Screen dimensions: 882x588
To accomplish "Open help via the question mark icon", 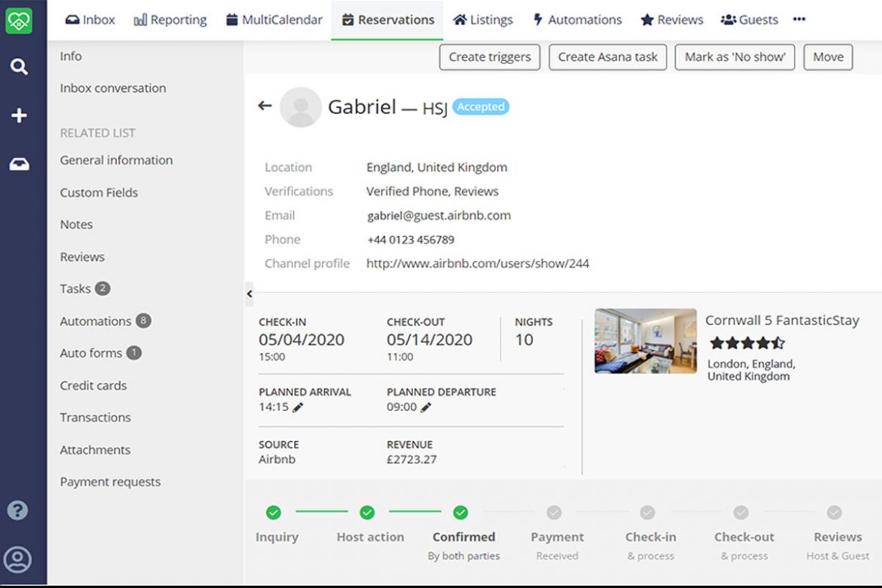I will tap(17, 510).
